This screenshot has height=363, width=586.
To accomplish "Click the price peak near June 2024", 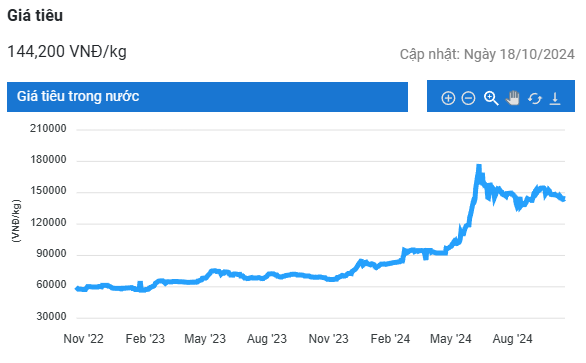I will pyautogui.click(x=479, y=166).
